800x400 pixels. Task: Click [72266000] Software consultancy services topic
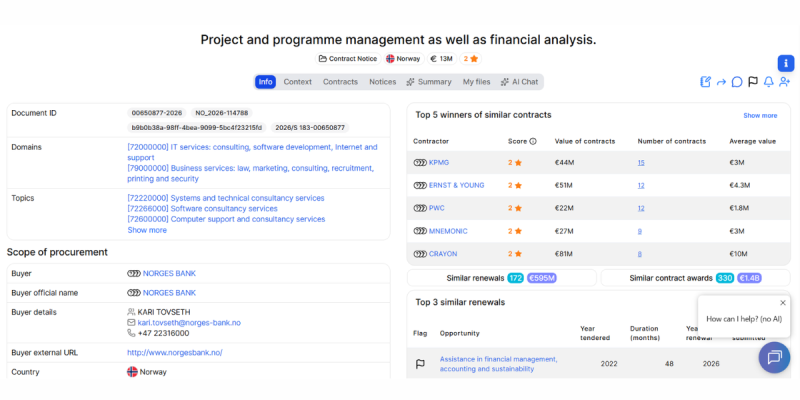202,209
